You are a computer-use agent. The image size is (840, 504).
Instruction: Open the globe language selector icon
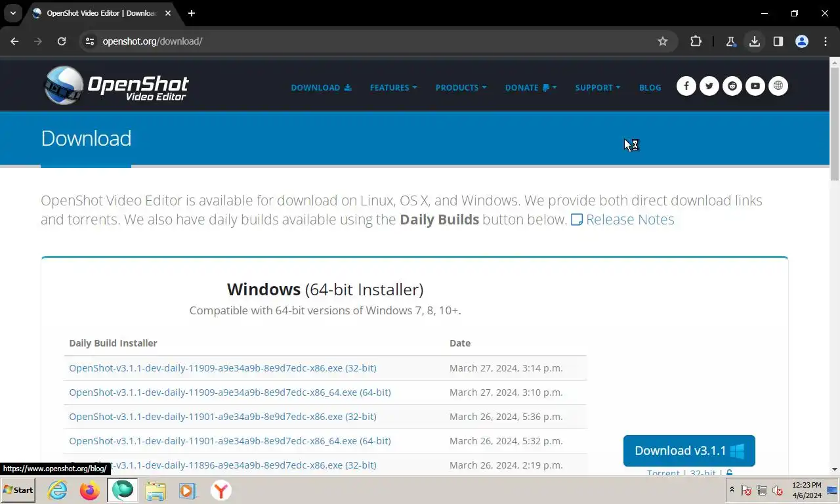778,86
